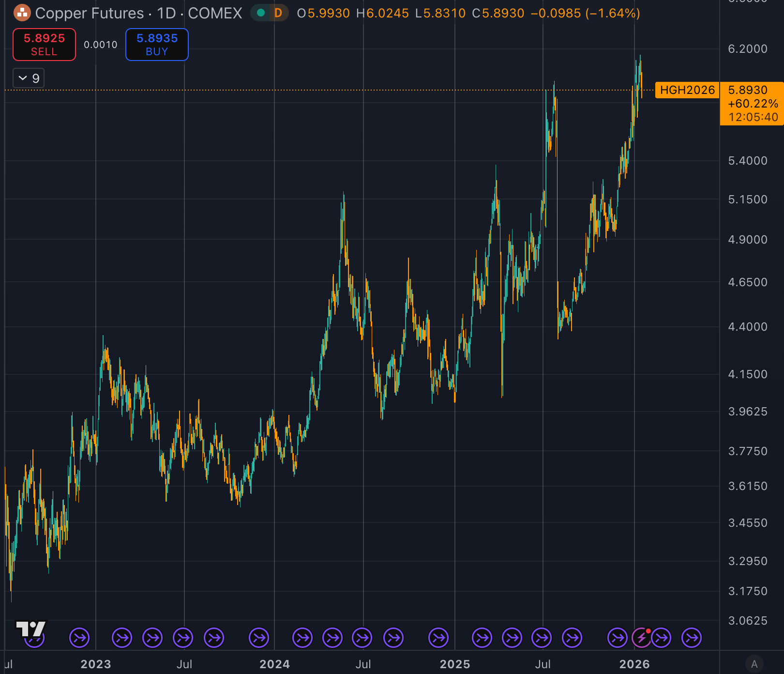The height and width of the screenshot is (674, 784).
Task: Click the 2026 label on the time axis
Action: click(634, 664)
